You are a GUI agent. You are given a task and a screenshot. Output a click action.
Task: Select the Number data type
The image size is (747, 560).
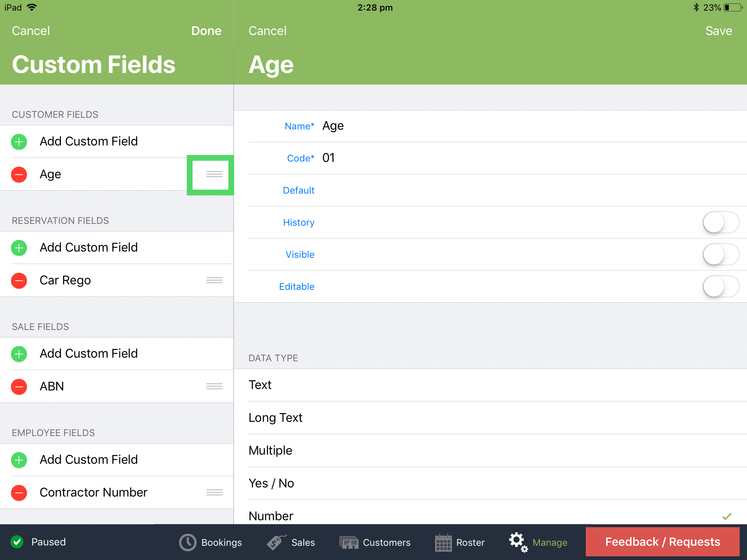tap(490, 512)
